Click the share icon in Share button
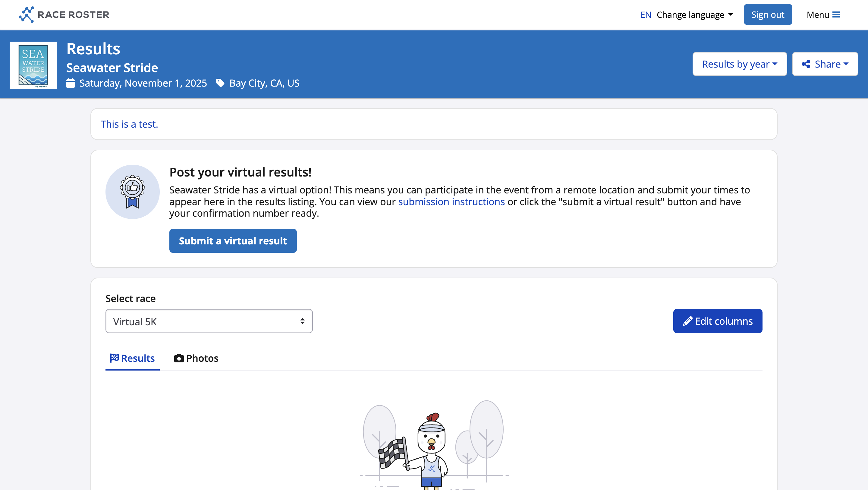This screenshot has height=490, width=868. pyautogui.click(x=806, y=64)
